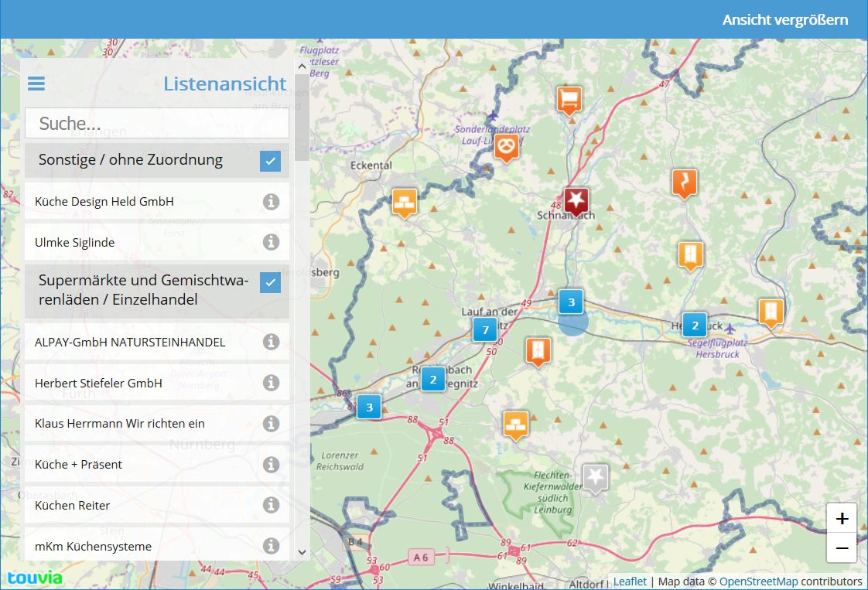Select the Küche Design Held GmbH entry

coord(157,202)
